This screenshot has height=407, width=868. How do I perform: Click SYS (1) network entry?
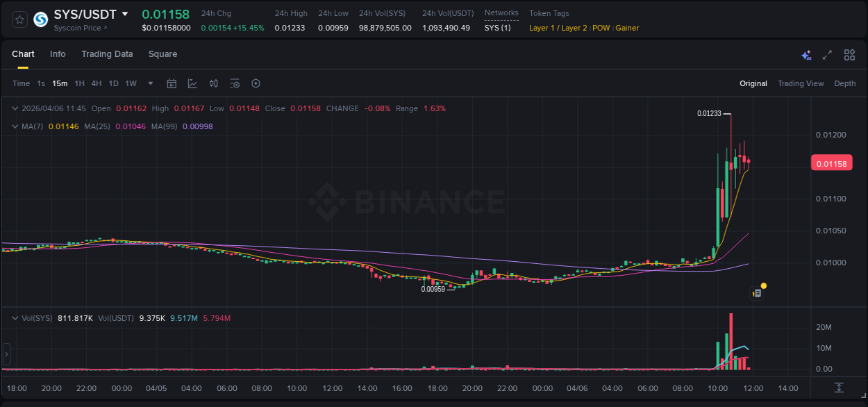pyautogui.click(x=497, y=28)
